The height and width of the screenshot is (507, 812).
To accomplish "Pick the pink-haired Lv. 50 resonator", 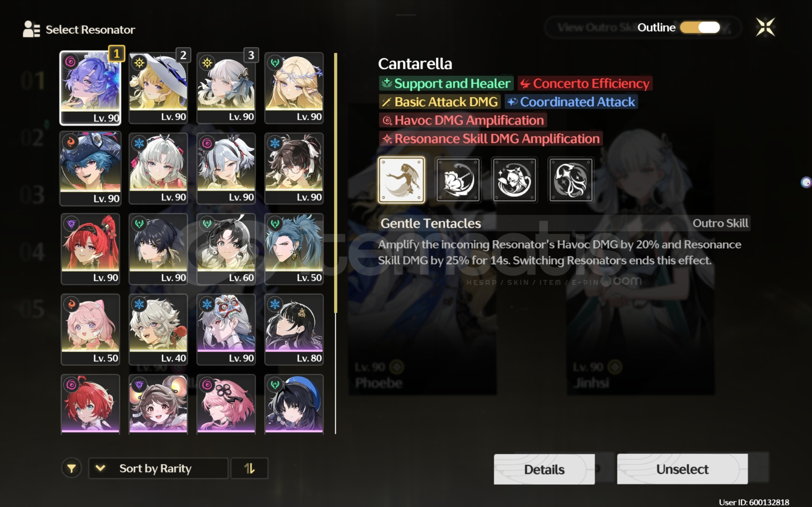I will pos(91,330).
